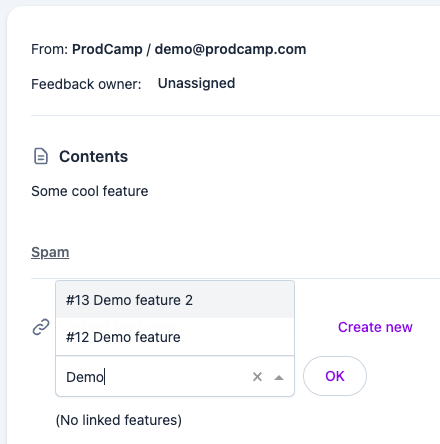440x444 pixels.
Task: Click the From label
Action: (50, 49)
